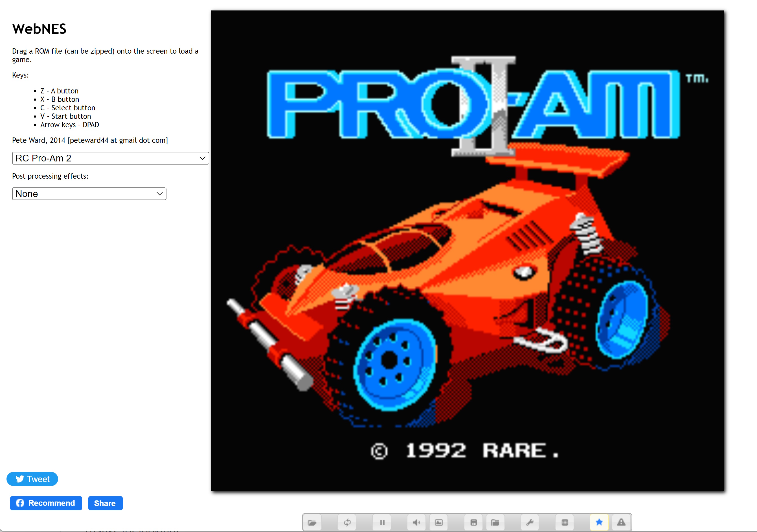Mute the emulator sound
The height and width of the screenshot is (532, 757).
[416, 522]
